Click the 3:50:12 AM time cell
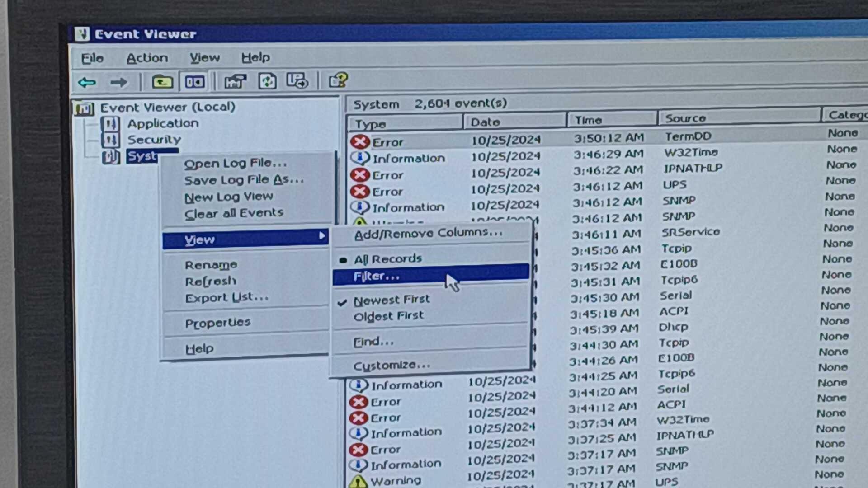The height and width of the screenshot is (488, 868). point(609,137)
